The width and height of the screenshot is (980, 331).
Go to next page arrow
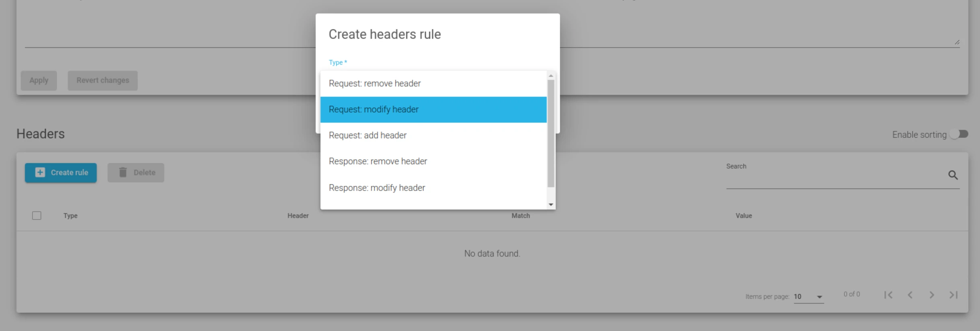[932, 295]
